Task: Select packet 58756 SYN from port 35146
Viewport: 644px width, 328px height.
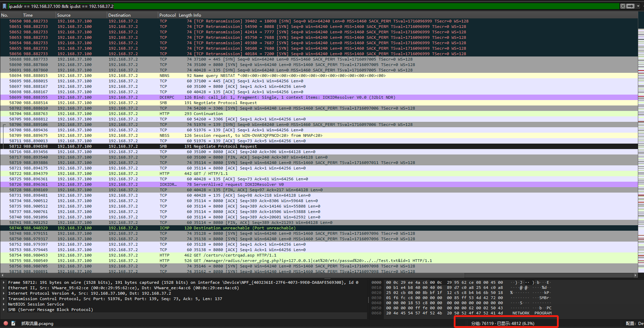Action: (319, 266)
